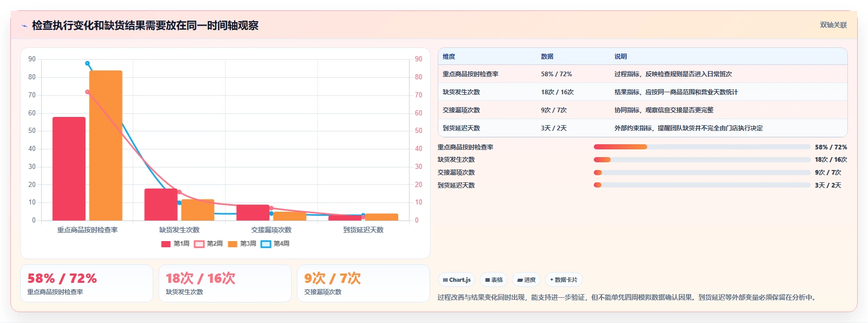The height and width of the screenshot is (323, 868).
Task: Select the 数据卡片 chip
Action: point(564,280)
